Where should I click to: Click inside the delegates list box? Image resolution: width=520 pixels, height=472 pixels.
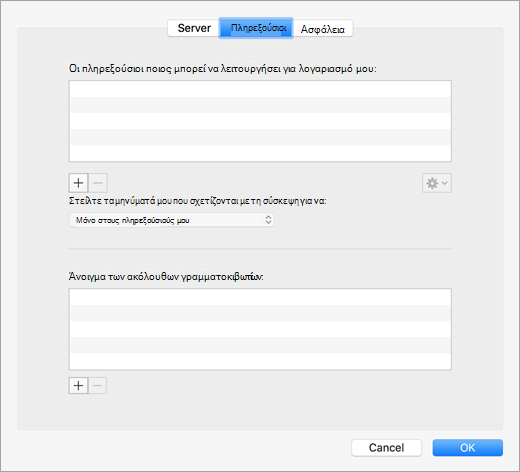pos(260,121)
